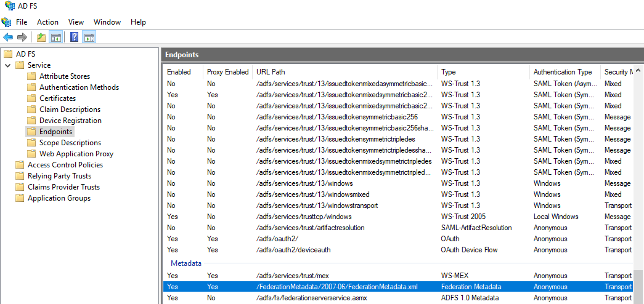This screenshot has height=304, width=644.
Task: Select the /adfs/services/trust/artifactresolution endpoint row
Action: tap(398, 227)
